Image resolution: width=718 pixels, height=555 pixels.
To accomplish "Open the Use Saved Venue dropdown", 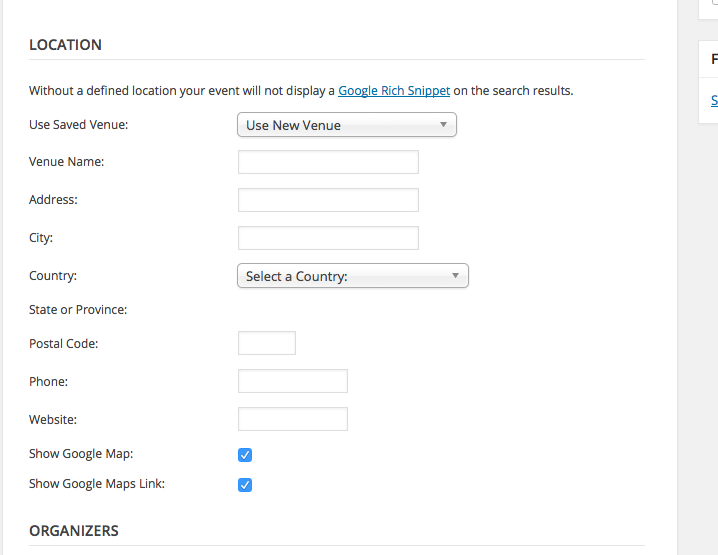I will coord(346,125).
